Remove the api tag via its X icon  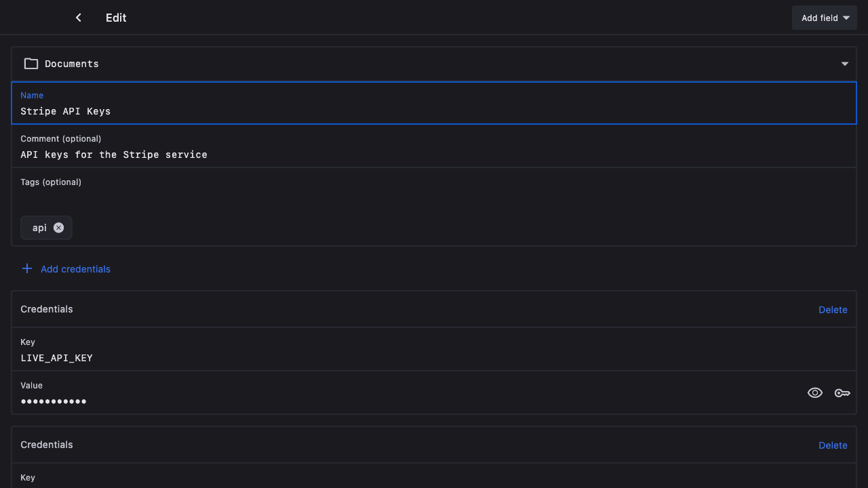(x=59, y=228)
